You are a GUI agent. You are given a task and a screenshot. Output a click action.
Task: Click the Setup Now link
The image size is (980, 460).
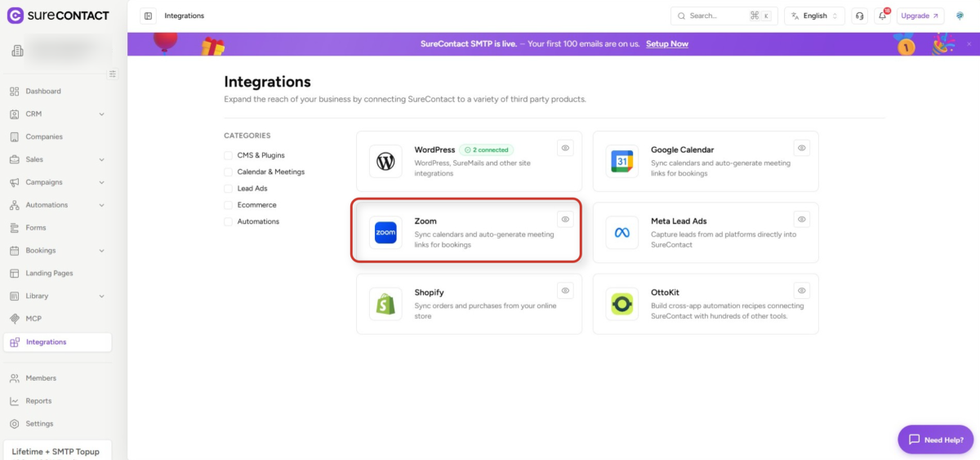(x=667, y=44)
